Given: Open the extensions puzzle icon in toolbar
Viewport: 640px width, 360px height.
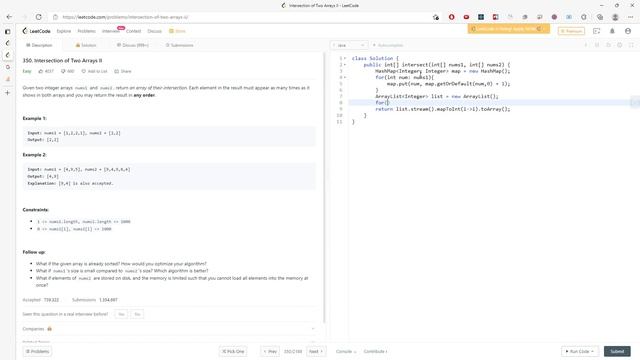Looking at the screenshot, I should (x=584, y=17).
